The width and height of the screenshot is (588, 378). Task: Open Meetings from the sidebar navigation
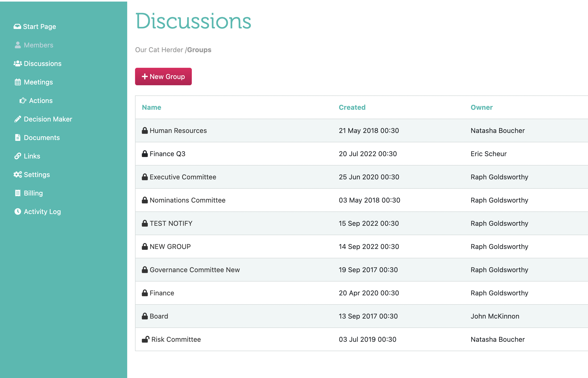click(38, 82)
